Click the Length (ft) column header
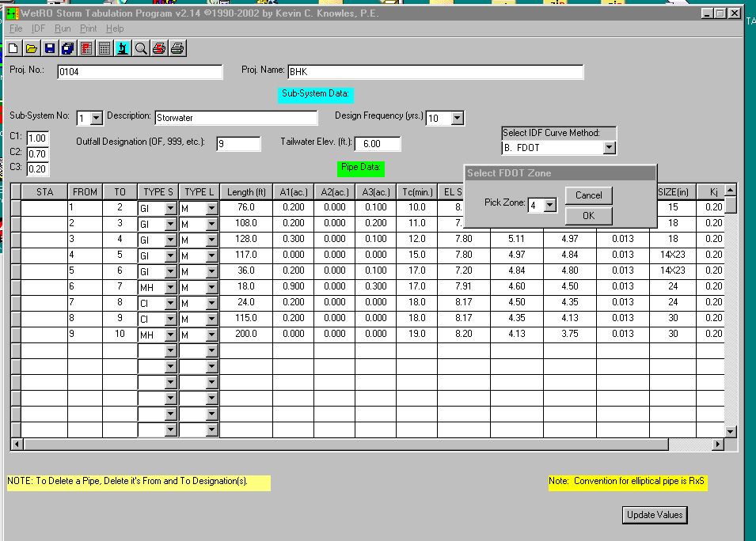Viewport: 756px width, 541px height. (x=246, y=192)
